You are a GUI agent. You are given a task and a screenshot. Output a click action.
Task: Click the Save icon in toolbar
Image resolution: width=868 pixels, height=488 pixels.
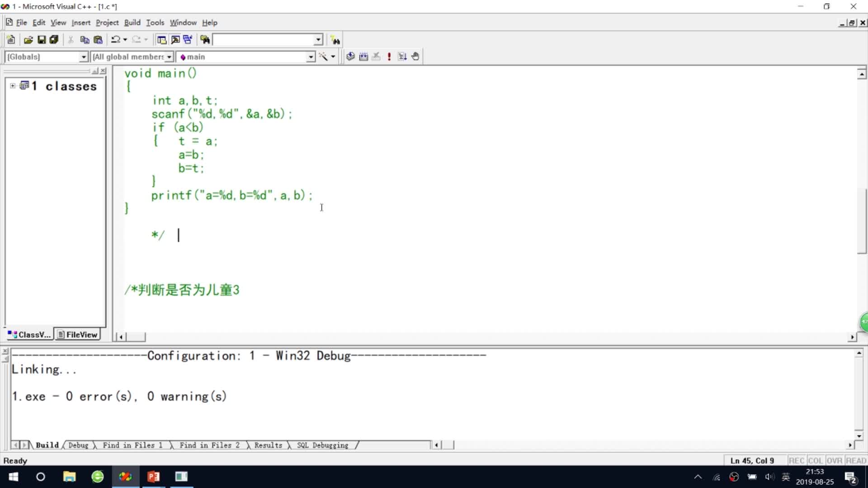tap(41, 40)
